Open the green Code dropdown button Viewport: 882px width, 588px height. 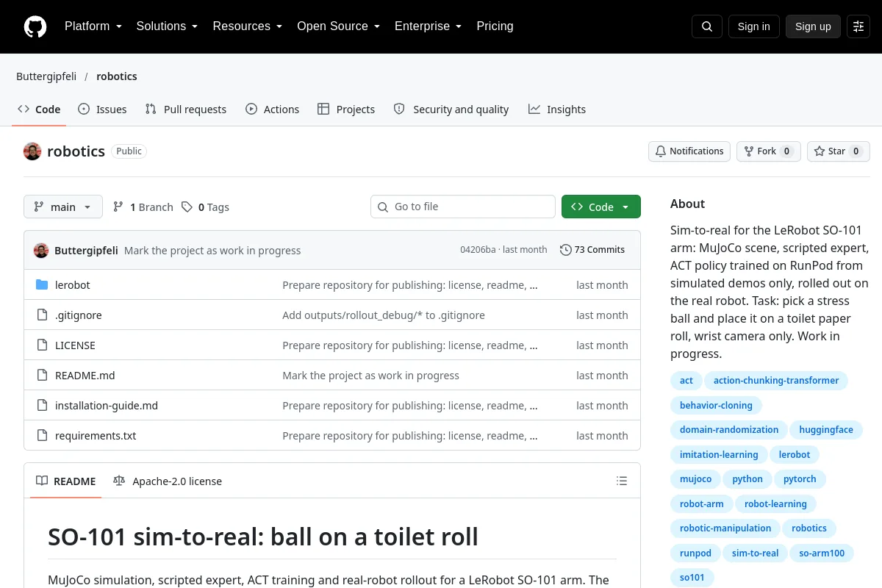pos(601,207)
